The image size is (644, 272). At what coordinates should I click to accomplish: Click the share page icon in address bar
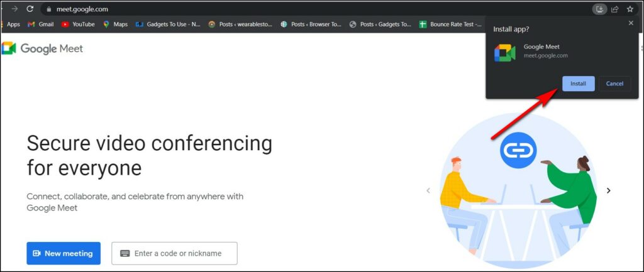tap(615, 9)
